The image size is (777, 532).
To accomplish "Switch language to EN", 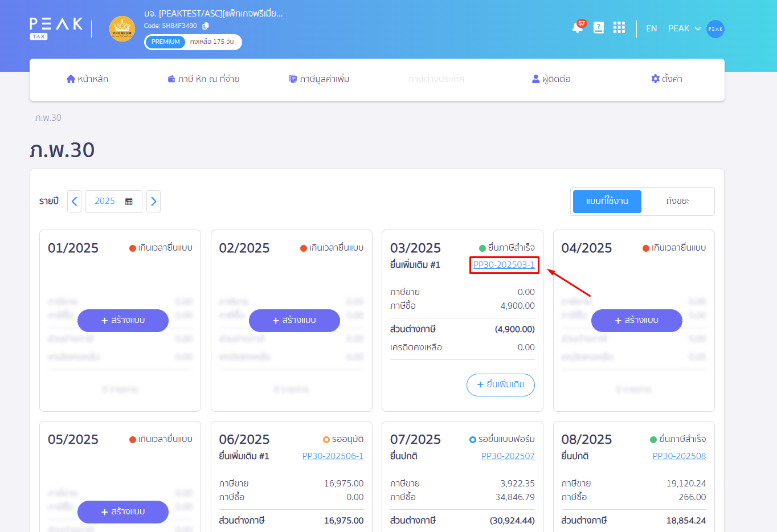I will (651, 28).
